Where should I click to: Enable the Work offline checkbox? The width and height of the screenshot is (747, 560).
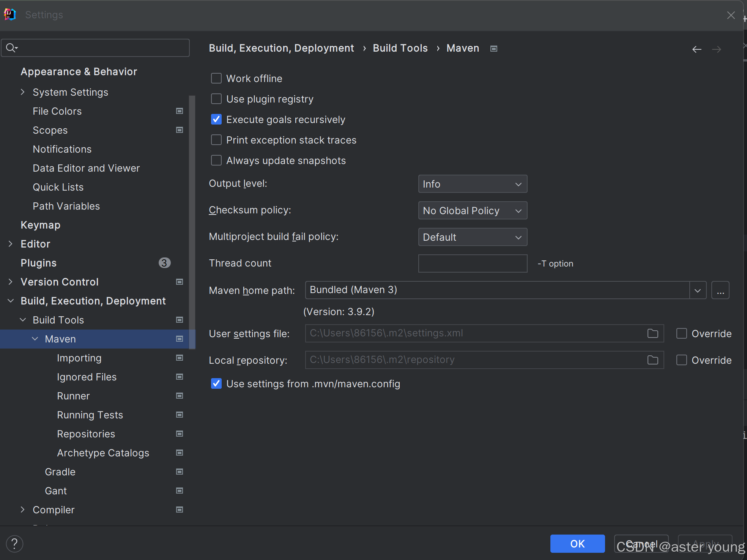(216, 79)
